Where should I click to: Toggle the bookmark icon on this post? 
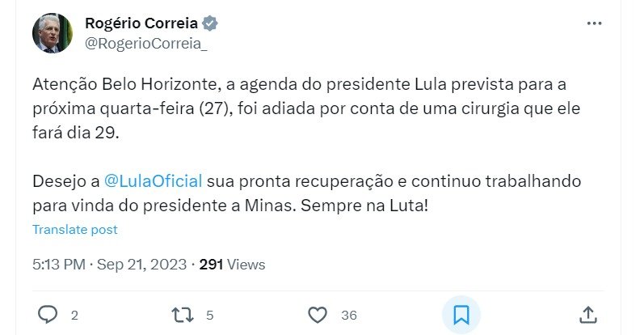pos(461,314)
